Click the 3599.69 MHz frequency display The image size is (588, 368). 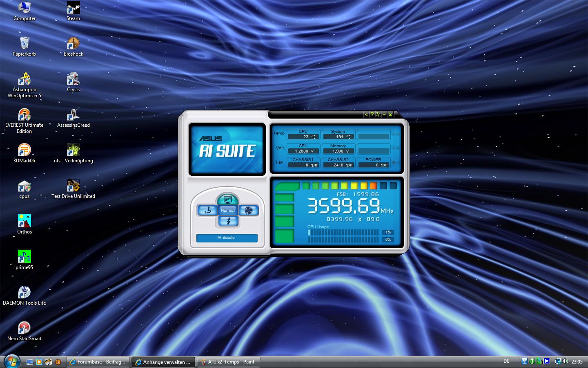point(350,206)
